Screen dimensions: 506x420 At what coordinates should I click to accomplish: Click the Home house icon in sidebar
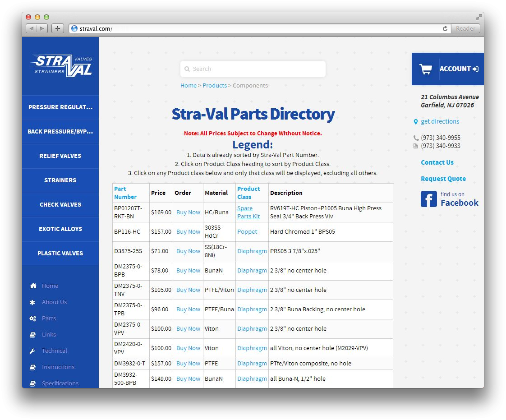pyautogui.click(x=33, y=286)
